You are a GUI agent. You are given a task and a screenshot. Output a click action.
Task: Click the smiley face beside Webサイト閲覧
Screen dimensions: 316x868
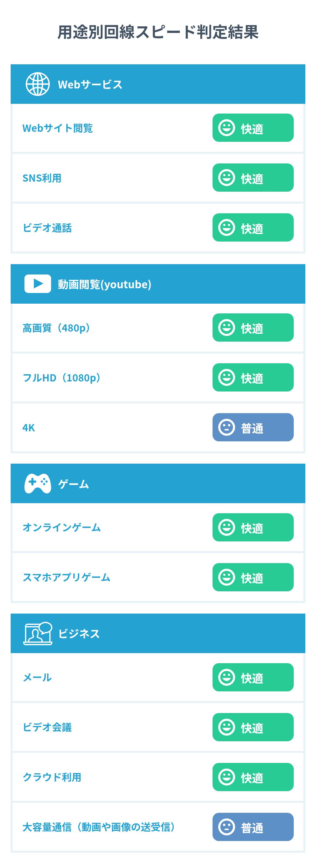226,128
